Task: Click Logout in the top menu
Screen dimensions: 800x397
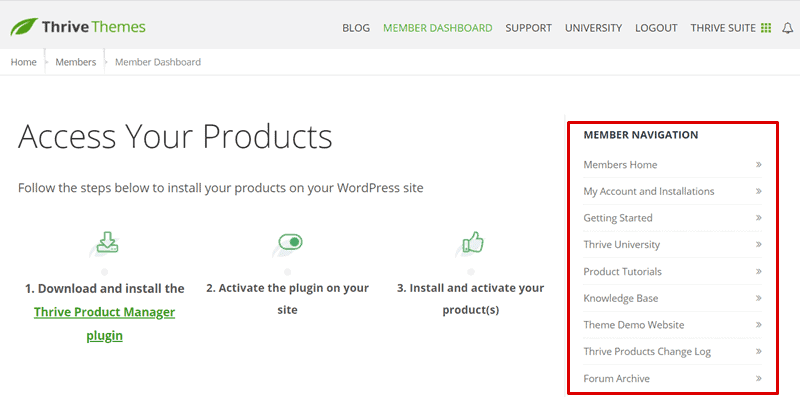Action: click(x=656, y=28)
